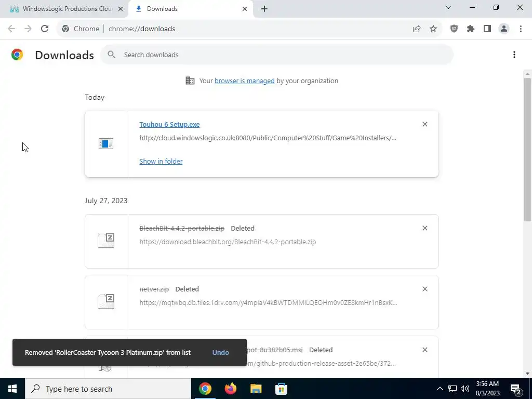This screenshot has height=399, width=532.
Task: Open the profile avatar menu
Action: tap(504, 29)
